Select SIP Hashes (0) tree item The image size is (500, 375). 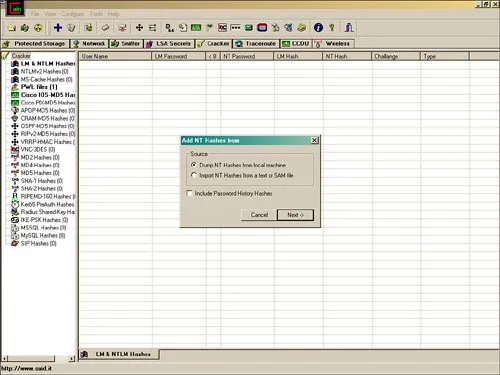click(x=38, y=243)
